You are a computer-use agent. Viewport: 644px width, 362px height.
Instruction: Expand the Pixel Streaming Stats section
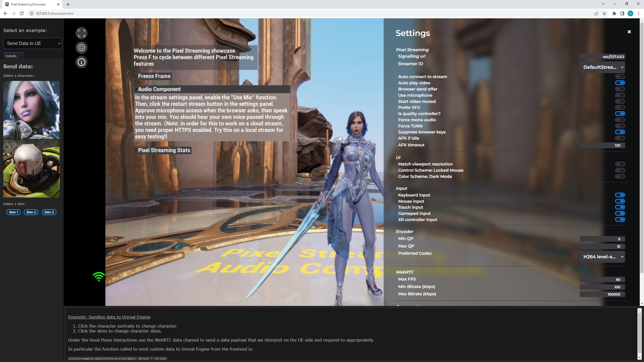(x=163, y=150)
